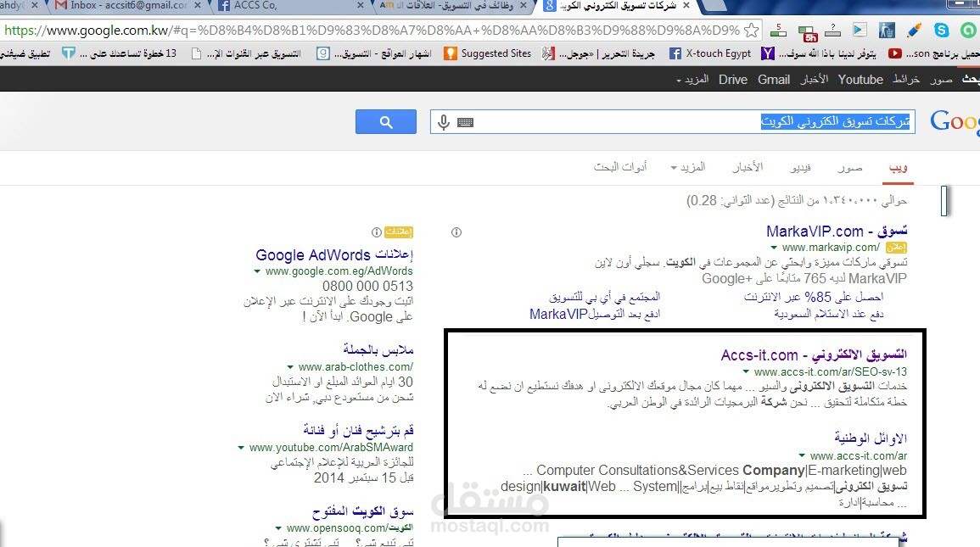Expand المزيد dropdown in search filter tabs
The height and width of the screenshot is (547, 980).
tap(687, 167)
